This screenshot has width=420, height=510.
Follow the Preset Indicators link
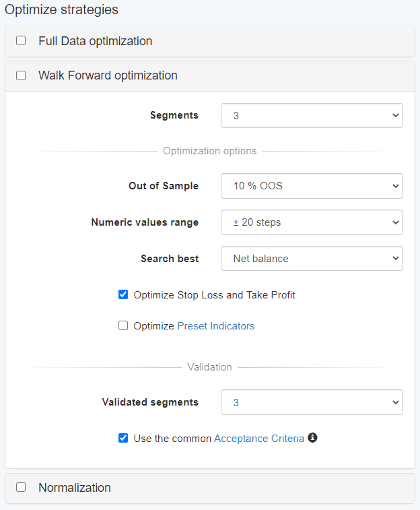pyautogui.click(x=215, y=326)
